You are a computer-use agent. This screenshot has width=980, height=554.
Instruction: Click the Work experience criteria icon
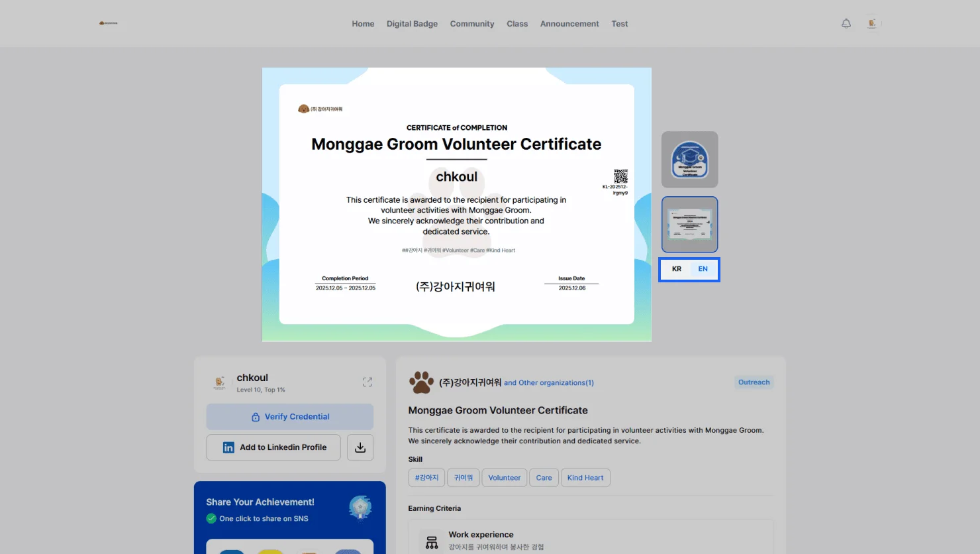point(432,542)
